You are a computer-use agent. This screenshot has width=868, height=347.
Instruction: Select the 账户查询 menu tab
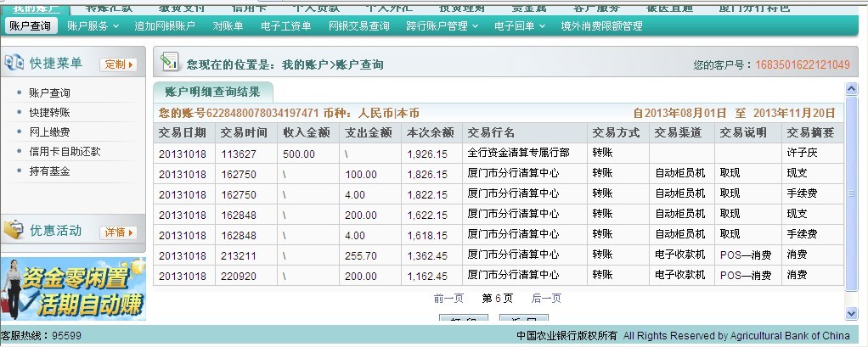30,26
